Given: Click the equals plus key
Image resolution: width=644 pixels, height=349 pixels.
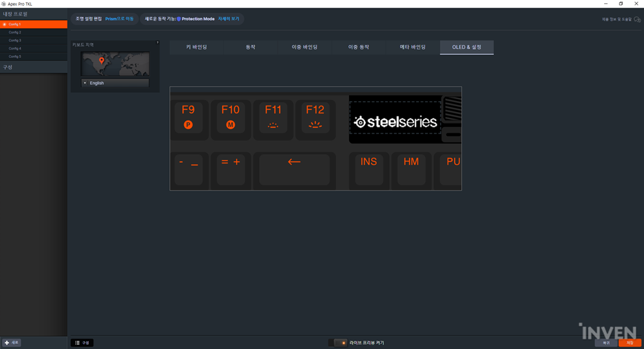Looking at the screenshot, I should [231, 169].
